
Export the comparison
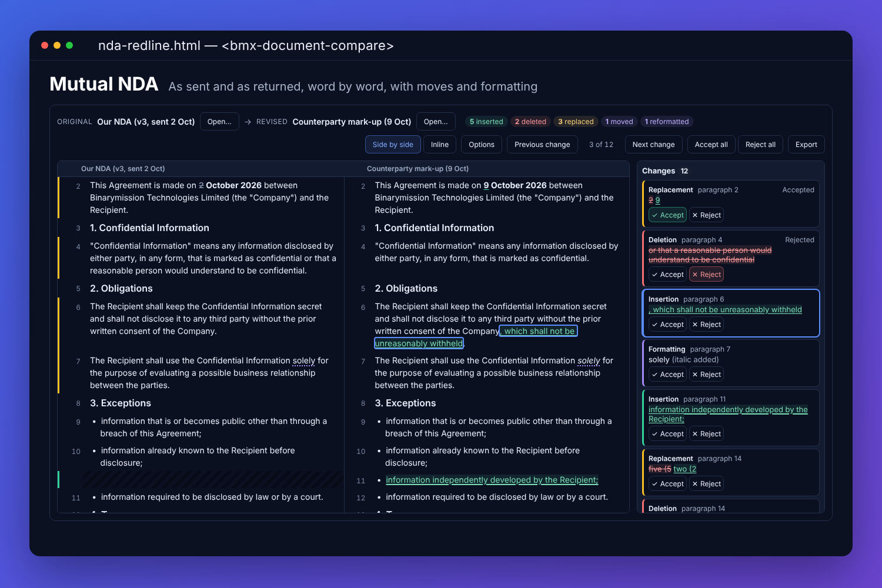[806, 145]
